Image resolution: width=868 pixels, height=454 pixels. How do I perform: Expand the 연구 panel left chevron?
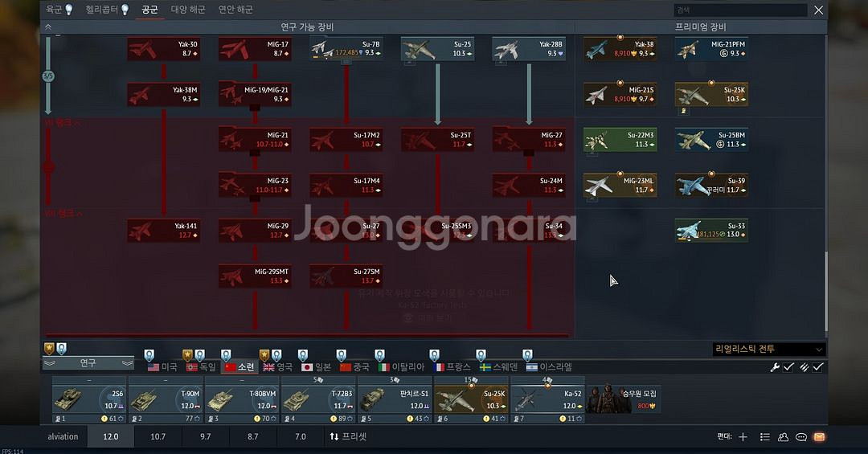pyautogui.click(x=50, y=363)
